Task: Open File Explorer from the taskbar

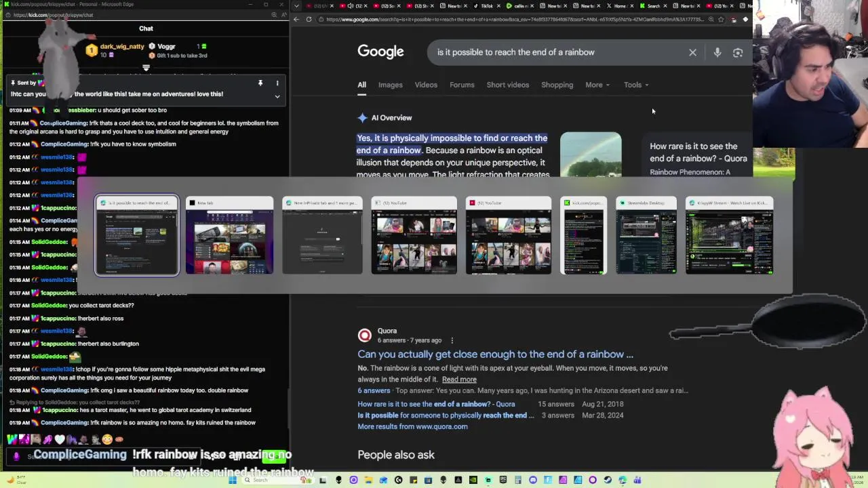Action: [368, 480]
